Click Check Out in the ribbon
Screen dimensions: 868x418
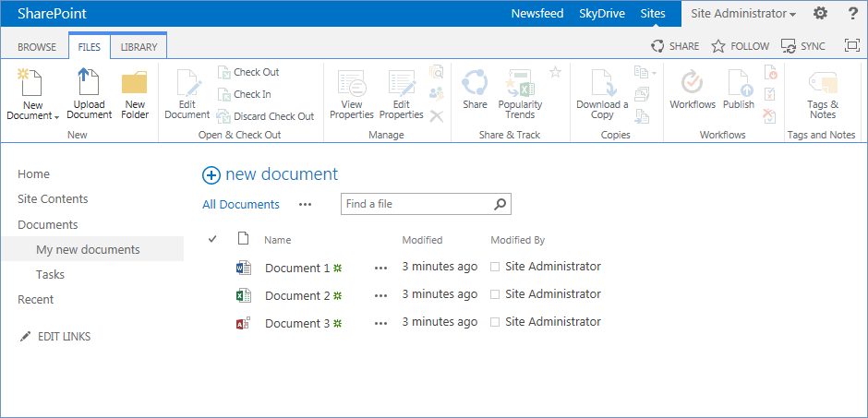(x=248, y=72)
